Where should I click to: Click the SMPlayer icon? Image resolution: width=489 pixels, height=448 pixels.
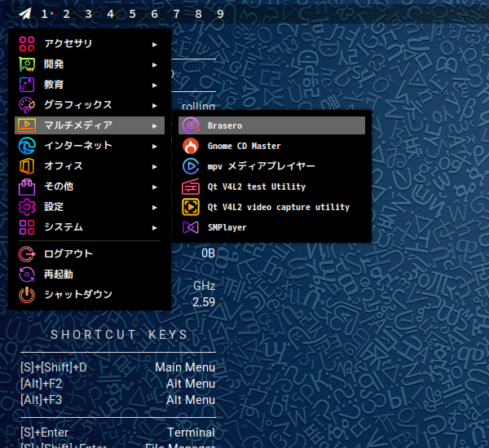(191, 227)
